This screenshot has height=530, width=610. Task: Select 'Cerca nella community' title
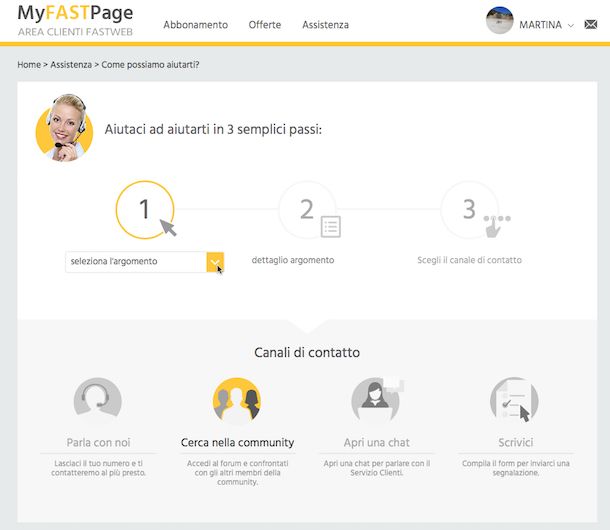click(x=237, y=442)
